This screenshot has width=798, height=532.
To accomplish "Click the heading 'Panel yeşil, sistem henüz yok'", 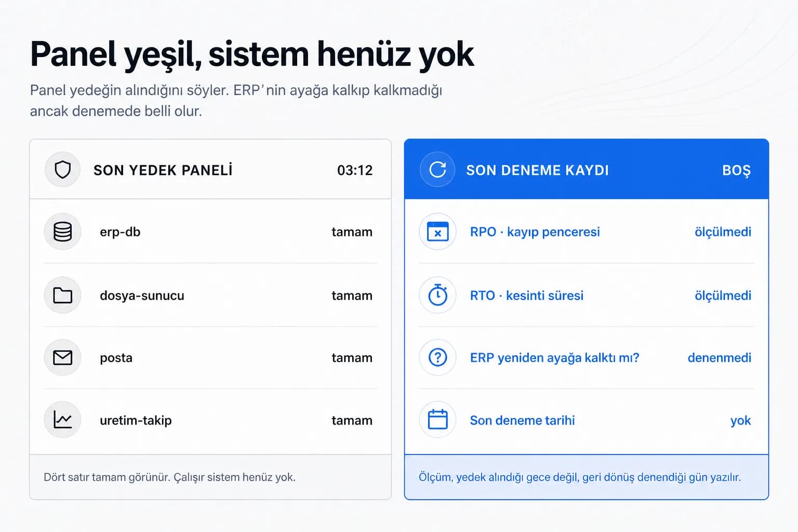I will (x=252, y=55).
